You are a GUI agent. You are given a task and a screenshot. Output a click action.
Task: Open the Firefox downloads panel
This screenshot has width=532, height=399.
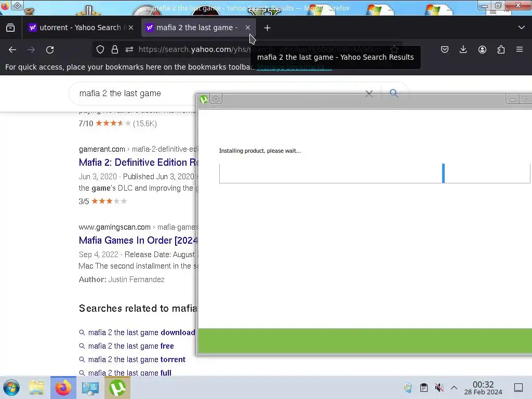[x=463, y=50]
